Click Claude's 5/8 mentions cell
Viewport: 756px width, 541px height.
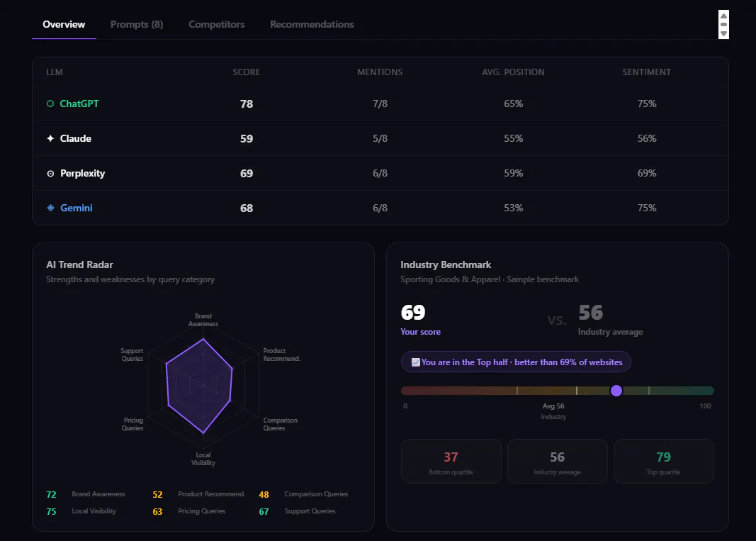pyautogui.click(x=380, y=138)
